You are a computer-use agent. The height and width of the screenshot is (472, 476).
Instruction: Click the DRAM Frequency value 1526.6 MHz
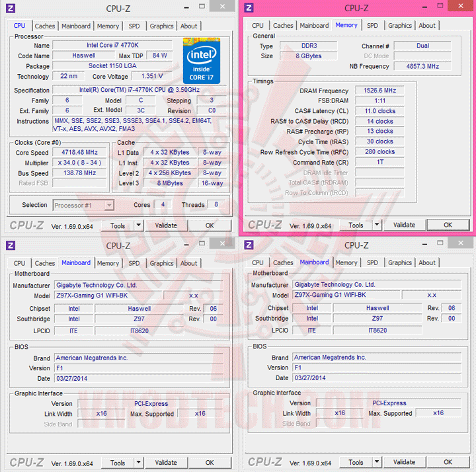click(x=379, y=91)
